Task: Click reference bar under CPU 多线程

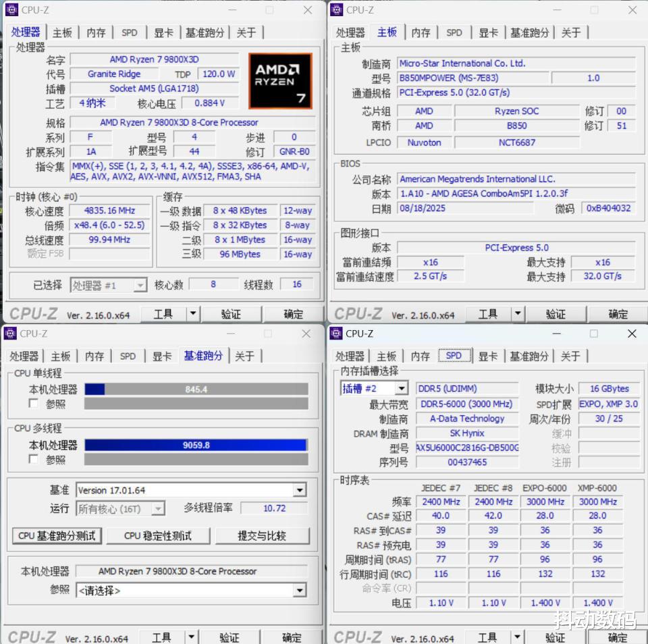Action: click(x=196, y=460)
